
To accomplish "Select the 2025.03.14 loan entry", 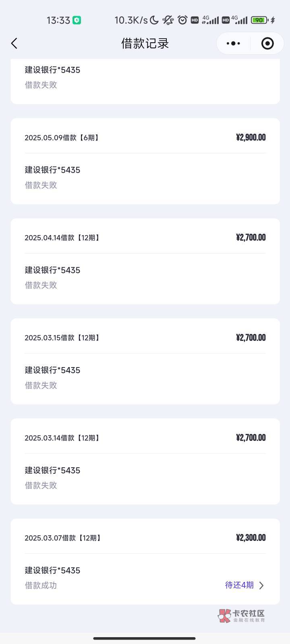I will point(145,461).
